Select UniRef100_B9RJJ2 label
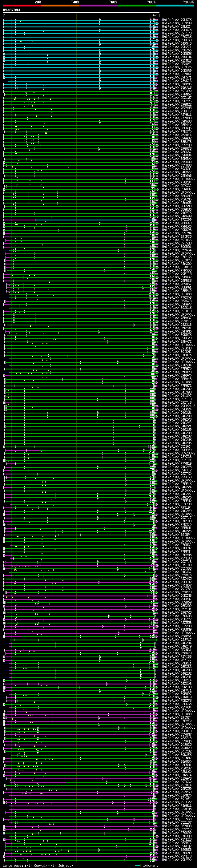 click(x=177, y=470)
